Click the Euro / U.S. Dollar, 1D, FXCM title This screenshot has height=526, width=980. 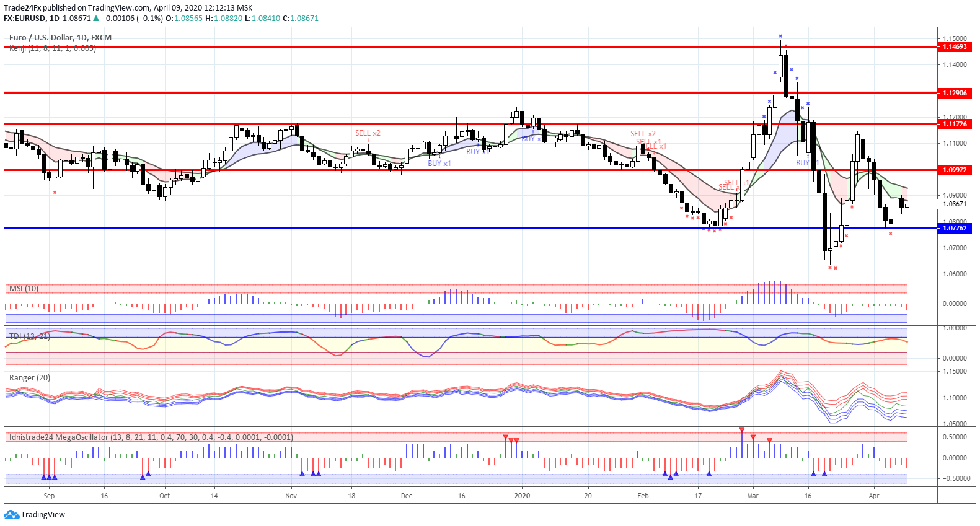[x=61, y=38]
